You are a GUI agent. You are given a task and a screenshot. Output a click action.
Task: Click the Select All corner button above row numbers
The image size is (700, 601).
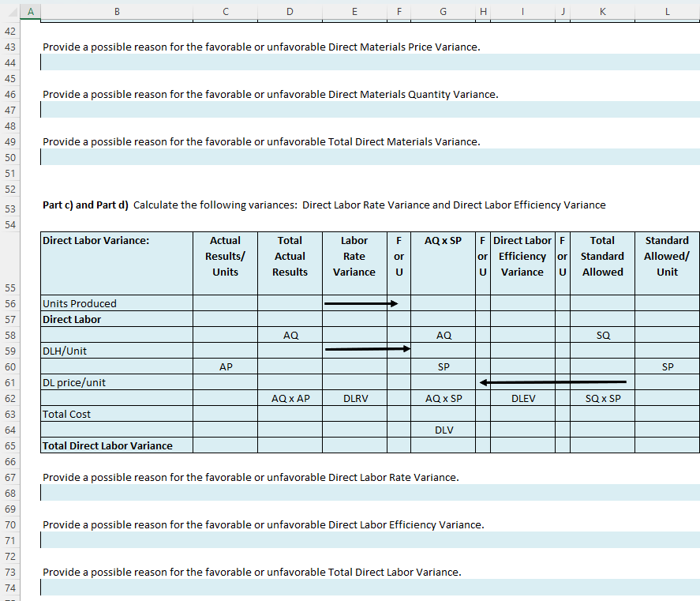pos(11,11)
